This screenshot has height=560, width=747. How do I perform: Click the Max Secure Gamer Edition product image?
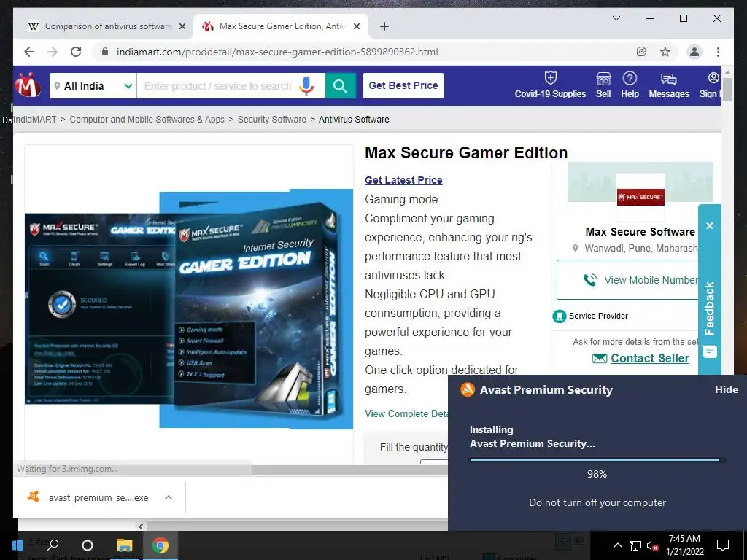[189, 309]
